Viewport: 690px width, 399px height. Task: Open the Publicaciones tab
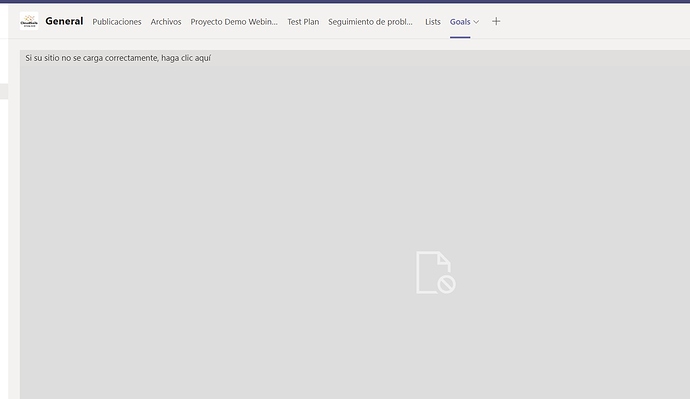117,22
